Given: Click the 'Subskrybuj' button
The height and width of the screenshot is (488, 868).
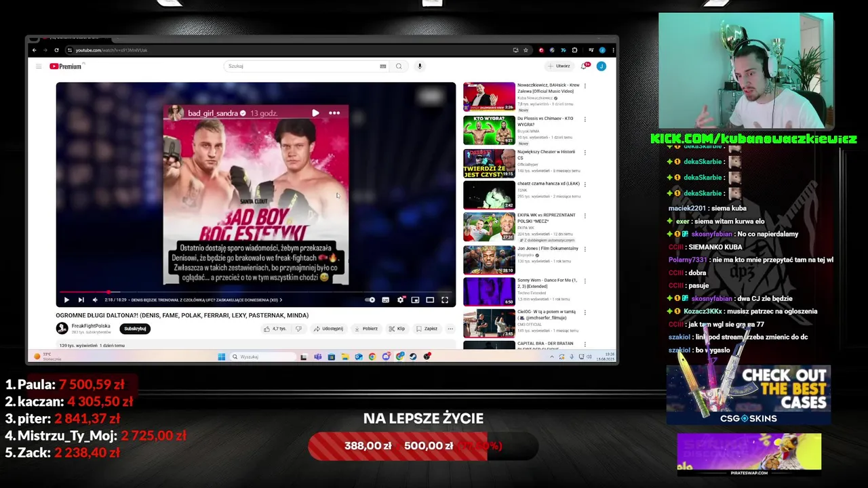Looking at the screenshot, I should (135, 329).
